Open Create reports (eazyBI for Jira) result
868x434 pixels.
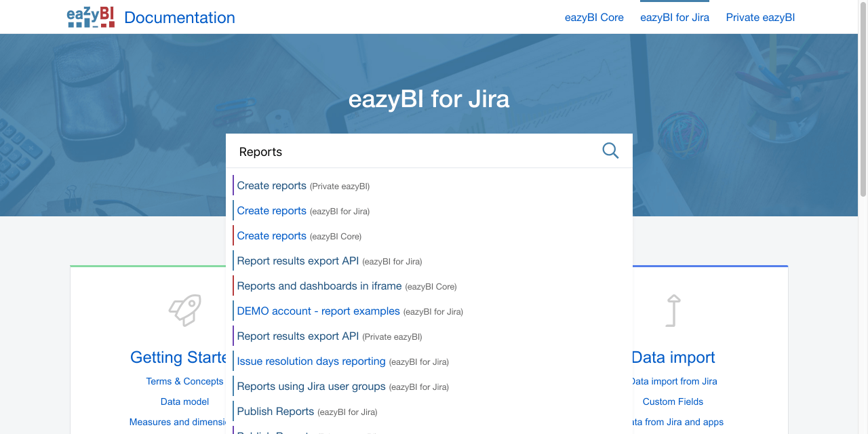[303, 211]
